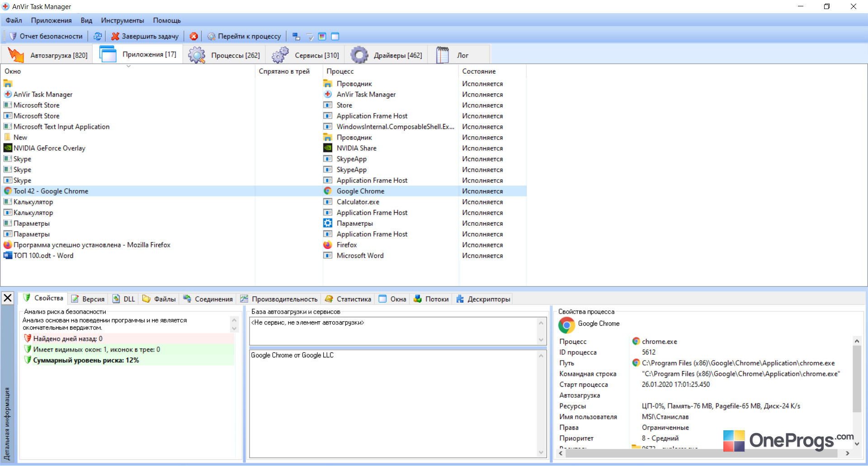
Task: Click the refresh icon in the toolbar
Action: [98, 36]
